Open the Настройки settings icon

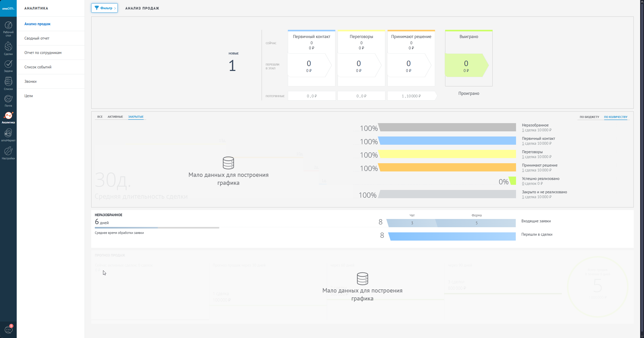(8, 153)
